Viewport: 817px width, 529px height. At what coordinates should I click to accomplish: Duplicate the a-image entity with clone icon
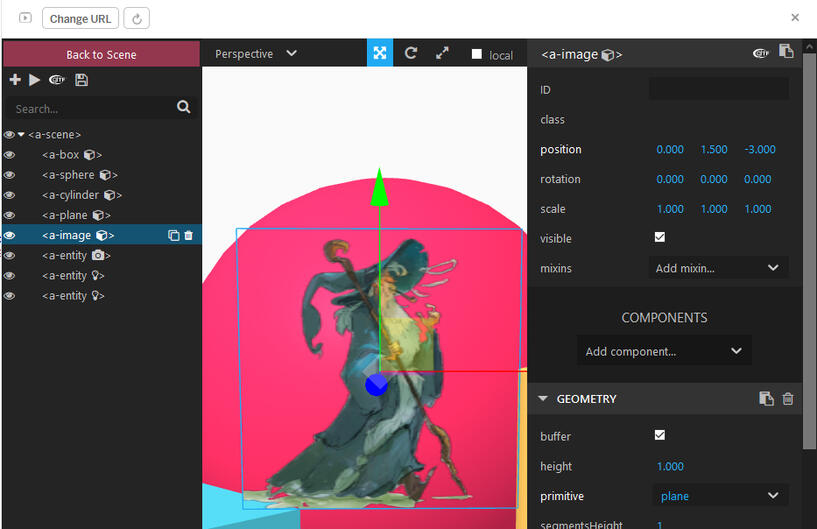click(x=173, y=236)
